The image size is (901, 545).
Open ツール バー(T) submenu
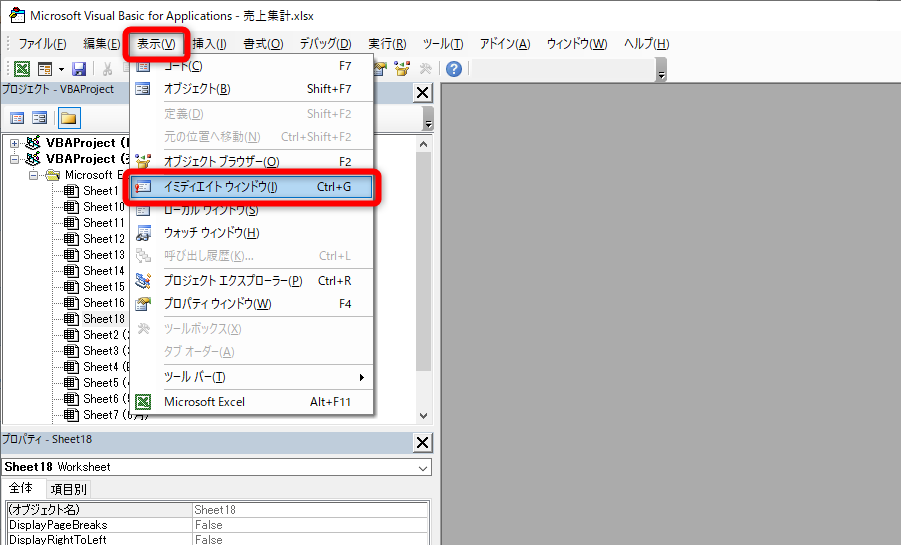(x=252, y=377)
